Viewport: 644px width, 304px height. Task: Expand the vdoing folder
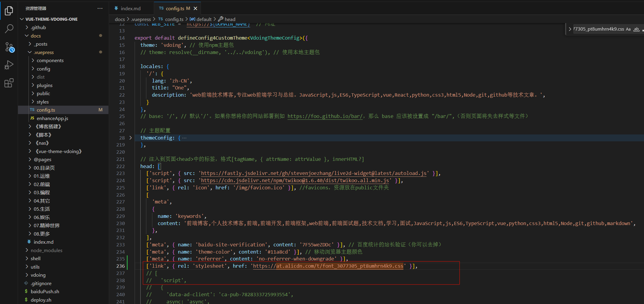pyautogui.click(x=27, y=275)
